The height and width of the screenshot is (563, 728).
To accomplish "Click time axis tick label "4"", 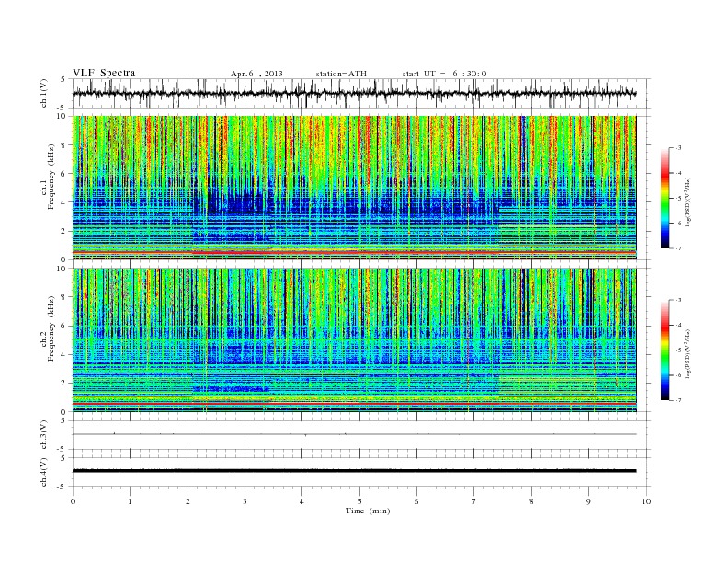I will click(x=301, y=501).
